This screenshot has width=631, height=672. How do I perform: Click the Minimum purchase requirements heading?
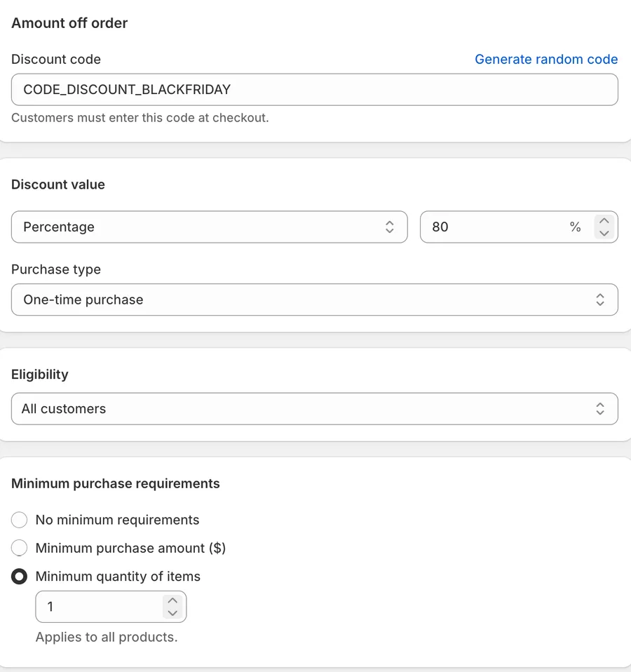click(x=115, y=483)
